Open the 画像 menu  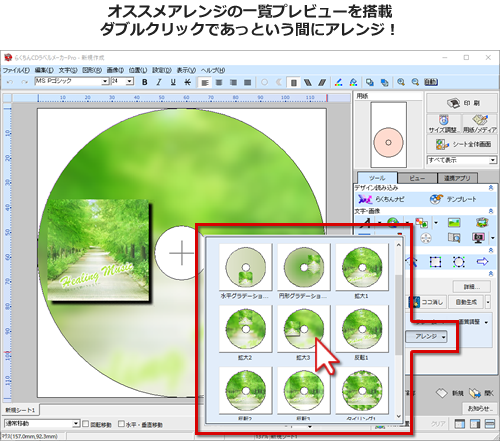tap(115, 70)
